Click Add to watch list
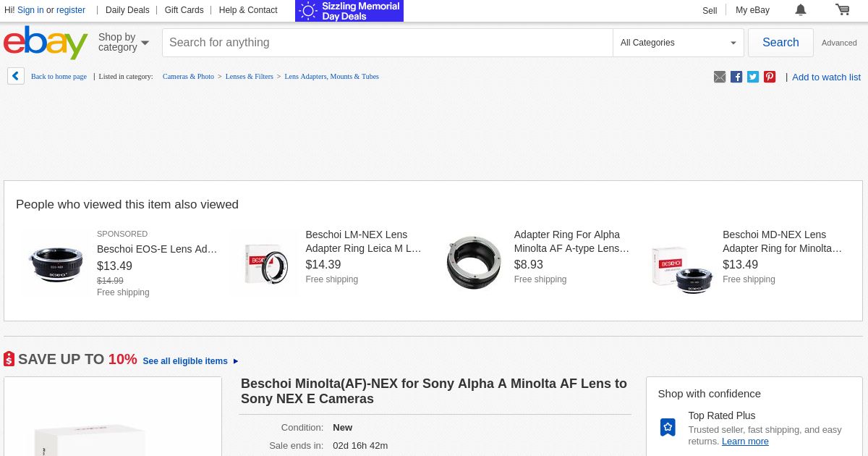The width and height of the screenshot is (868, 456). tap(826, 77)
